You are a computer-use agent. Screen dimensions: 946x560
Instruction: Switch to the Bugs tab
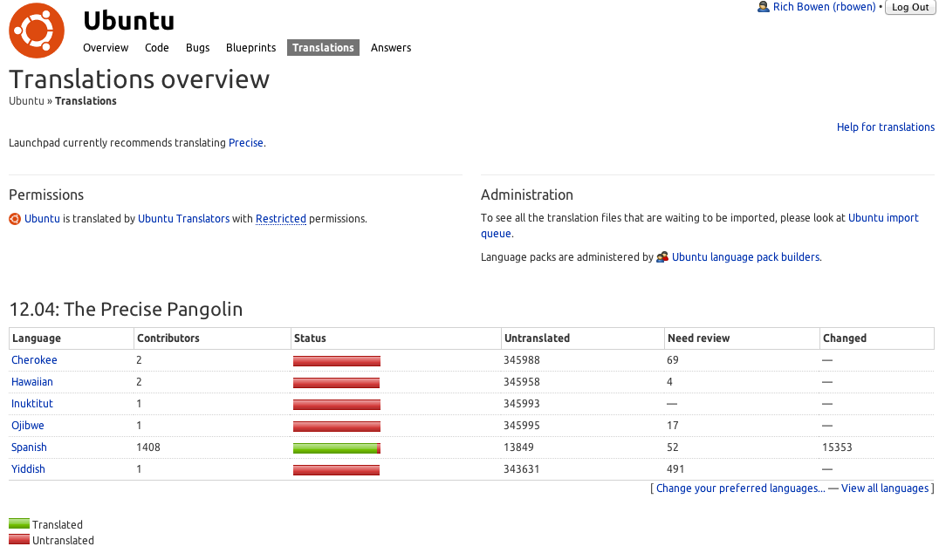pos(198,48)
